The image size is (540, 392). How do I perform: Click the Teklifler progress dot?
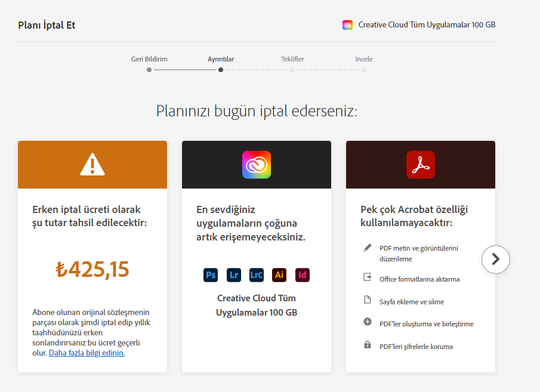click(292, 70)
